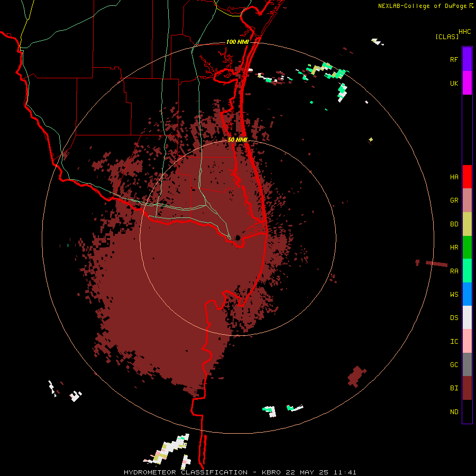Click the [CLAS] units label
476x476 pixels.
(447, 36)
